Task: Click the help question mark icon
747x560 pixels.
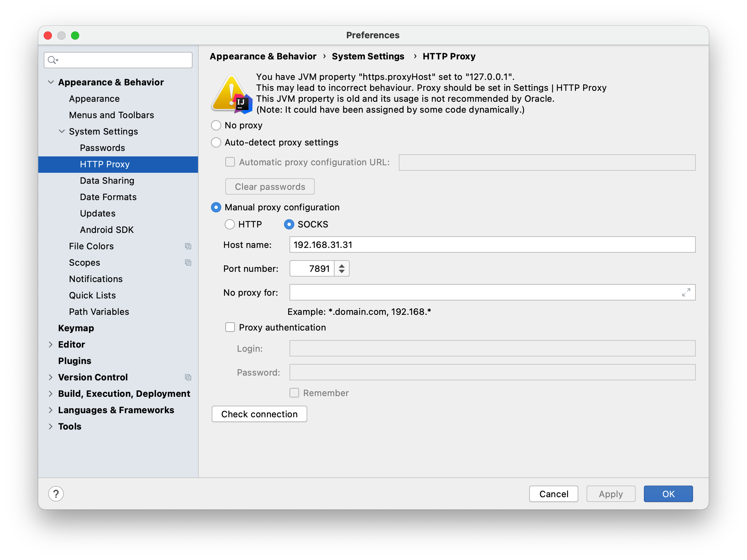Action: pos(56,494)
